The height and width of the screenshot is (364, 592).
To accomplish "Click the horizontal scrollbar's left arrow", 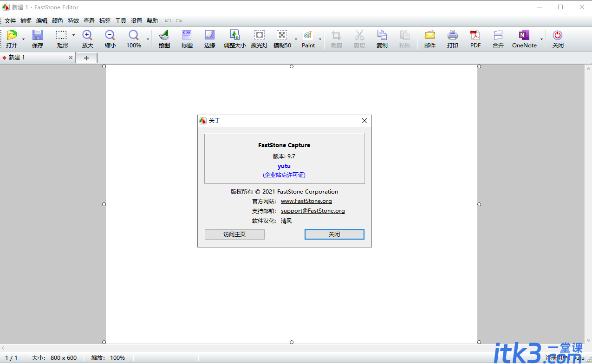I will point(4,348).
